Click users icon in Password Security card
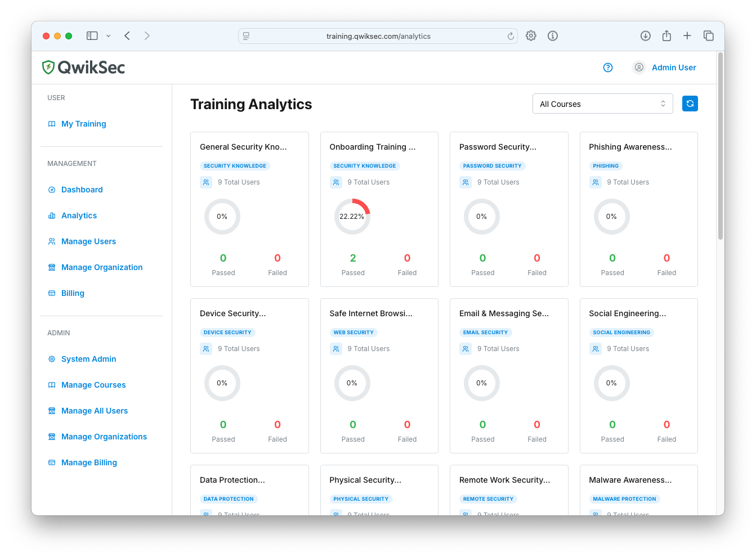The height and width of the screenshot is (557, 756). (466, 182)
